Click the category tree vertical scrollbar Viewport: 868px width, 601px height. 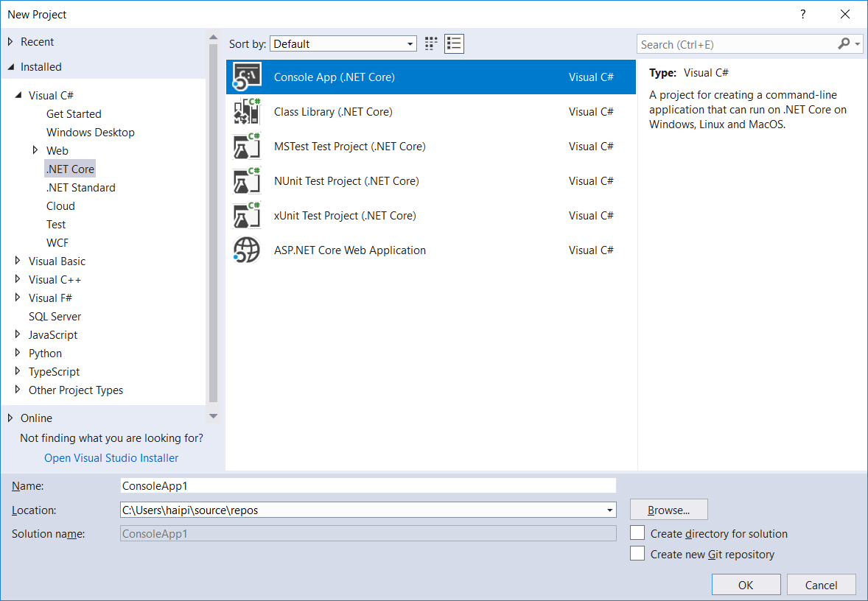point(213,221)
